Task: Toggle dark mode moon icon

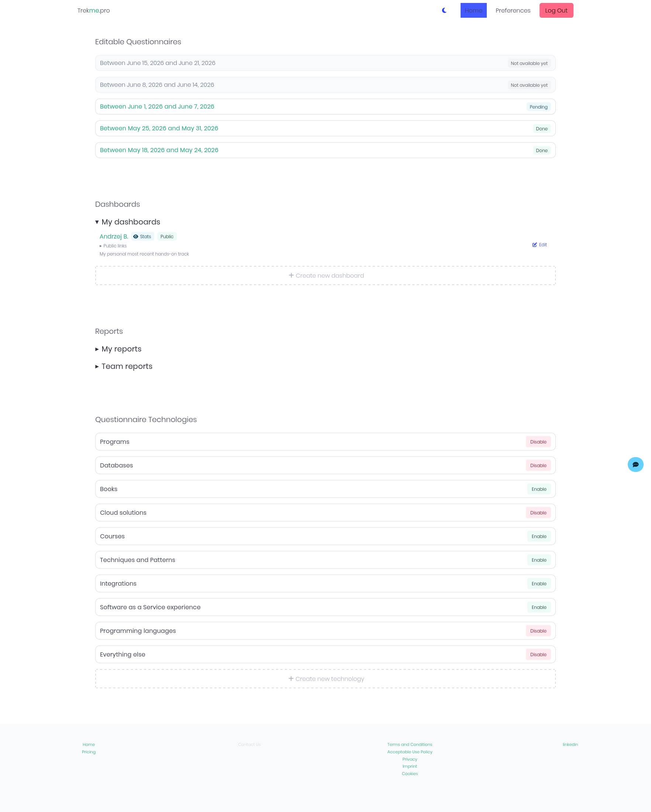Action: coord(444,11)
